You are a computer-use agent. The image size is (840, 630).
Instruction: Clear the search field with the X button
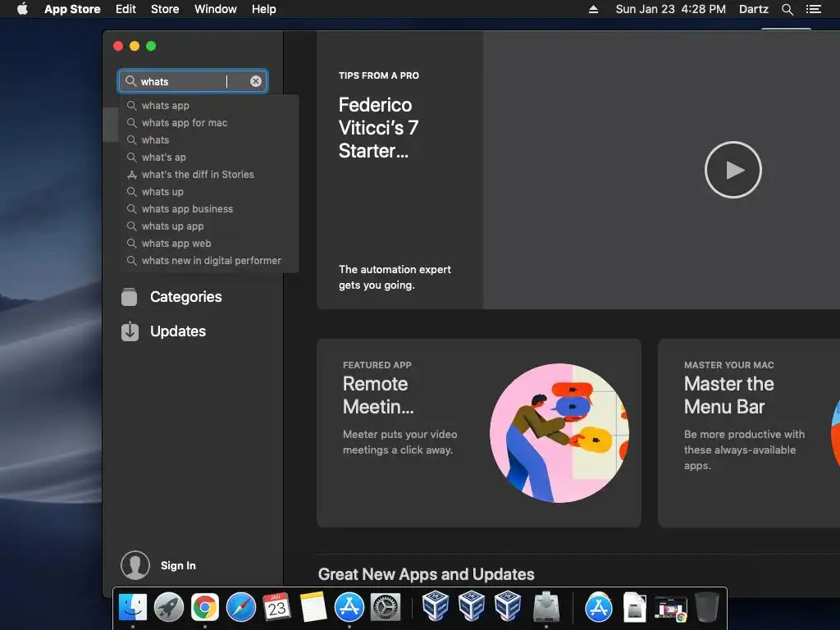click(x=256, y=81)
